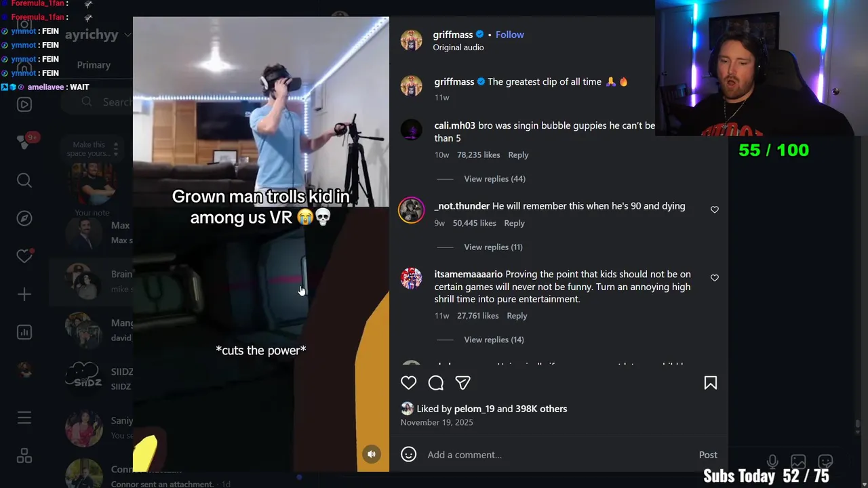The width and height of the screenshot is (868, 488).
Task: Save the post with the bookmark icon
Action: pyautogui.click(x=710, y=383)
